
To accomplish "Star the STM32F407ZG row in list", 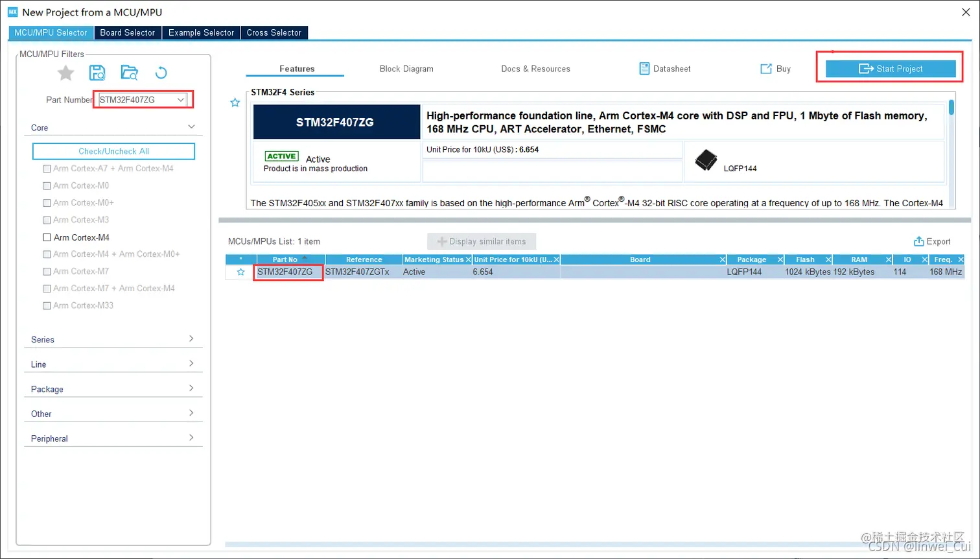I will (x=240, y=272).
